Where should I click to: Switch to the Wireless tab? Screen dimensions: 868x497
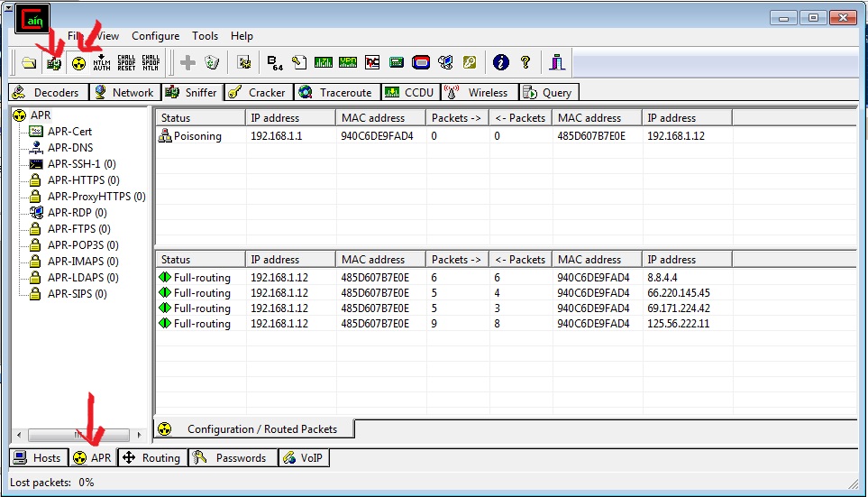click(x=480, y=93)
